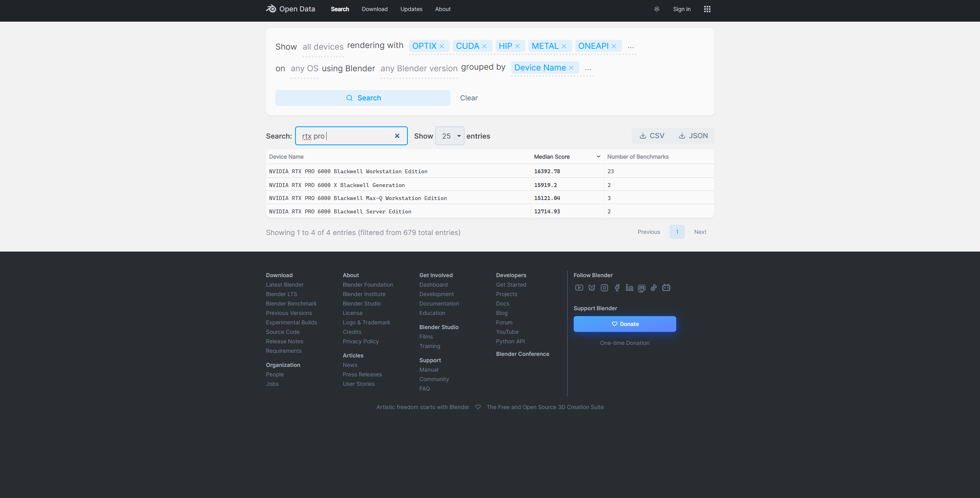Open Blender Conference footer link
This screenshot has width=980, height=498.
[x=523, y=354]
